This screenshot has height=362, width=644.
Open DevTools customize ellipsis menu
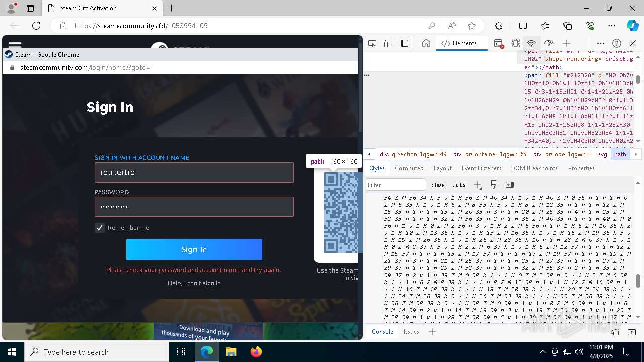(x=601, y=43)
